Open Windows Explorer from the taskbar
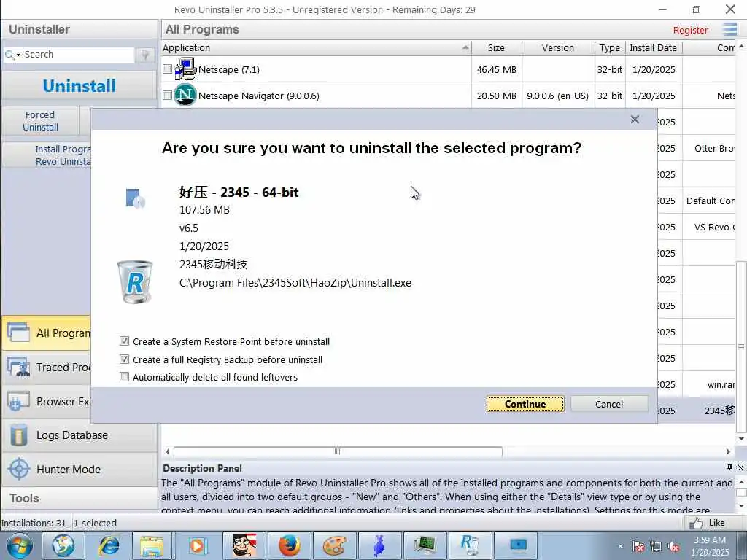 tap(152, 545)
